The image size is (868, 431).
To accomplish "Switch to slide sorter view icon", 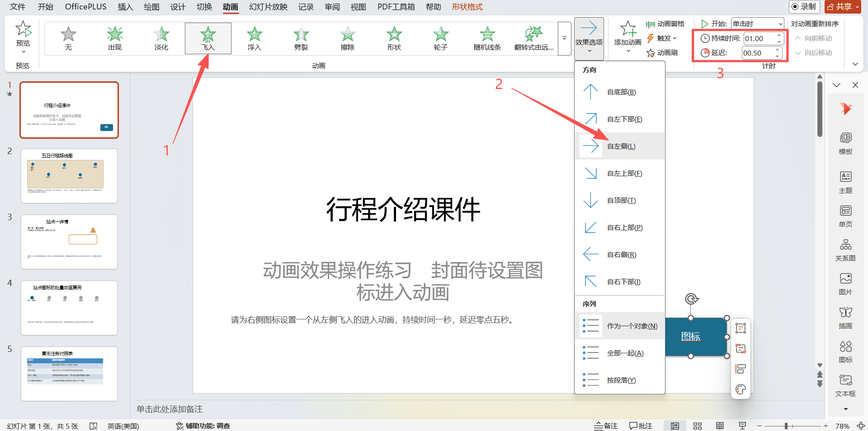I will [698, 426].
